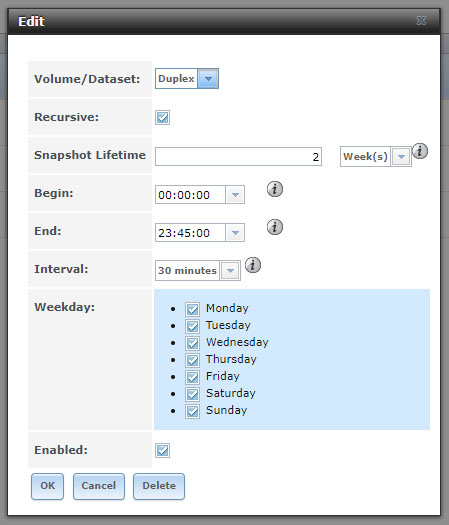The height and width of the screenshot is (525, 449).
Task: Click info icon beside Snapshot Lifetime units
Action: tap(420, 151)
